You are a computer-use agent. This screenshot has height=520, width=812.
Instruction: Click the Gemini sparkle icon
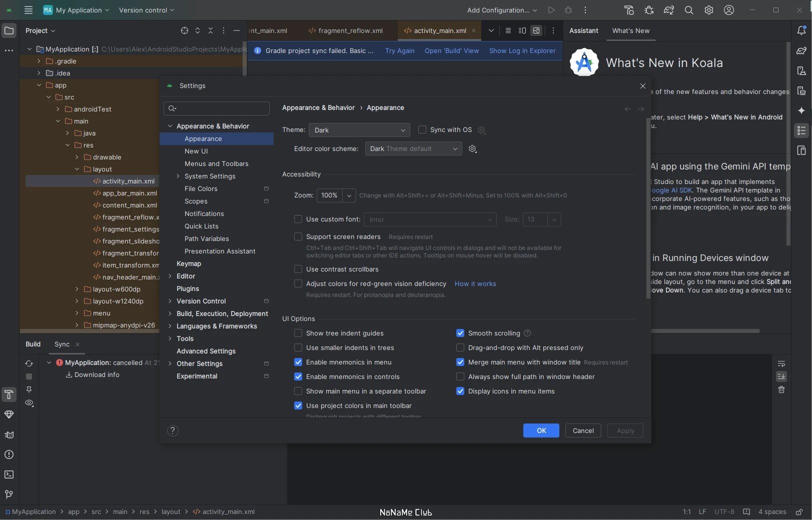coord(801,110)
